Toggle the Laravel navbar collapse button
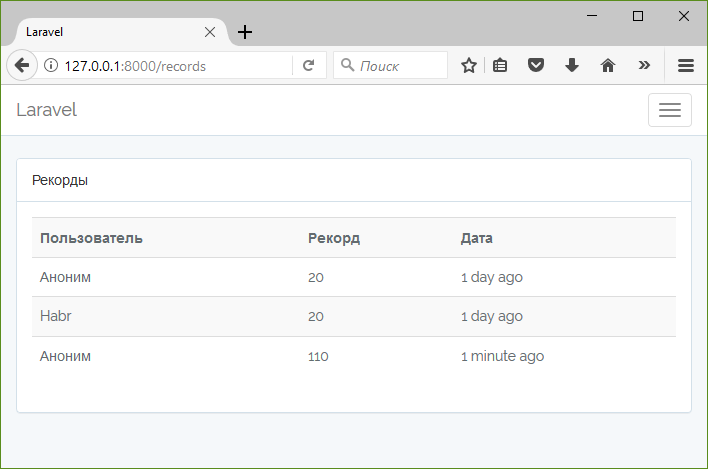 click(670, 110)
